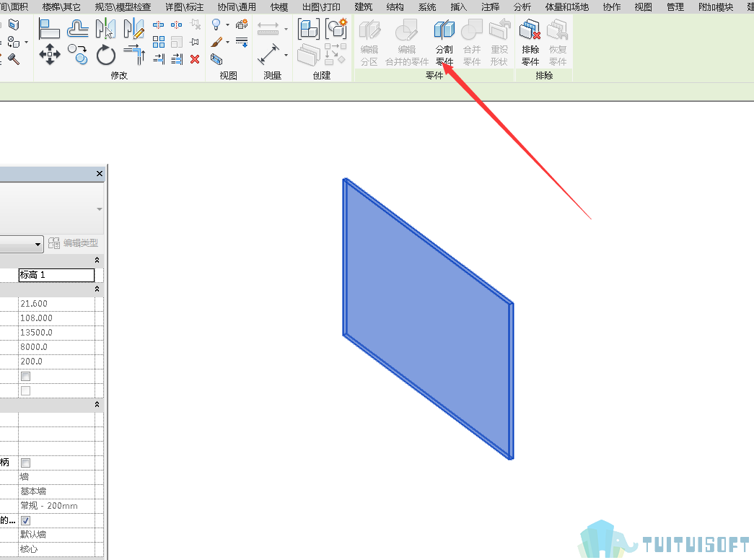Switch to the 体量和场地 tab
Image resolution: width=754 pixels, height=560 pixels.
567,7
